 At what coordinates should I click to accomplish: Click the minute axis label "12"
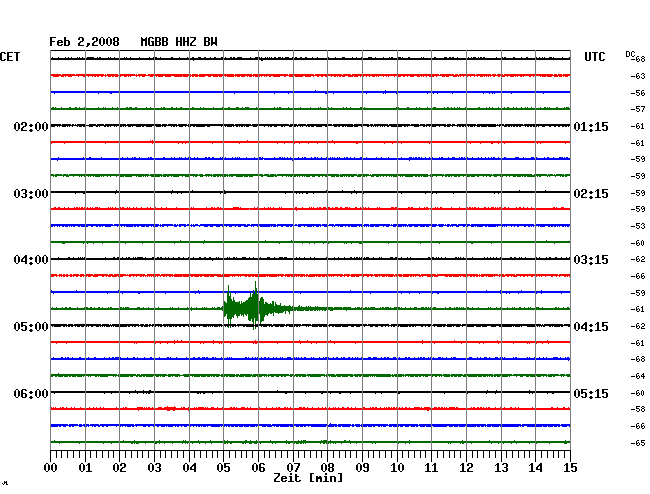[466, 468]
